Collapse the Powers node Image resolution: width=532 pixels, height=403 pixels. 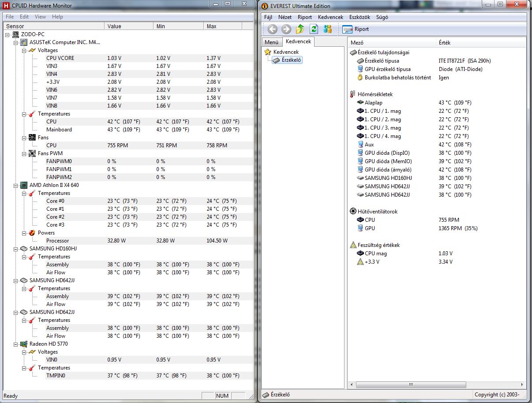(x=24, y=233)
